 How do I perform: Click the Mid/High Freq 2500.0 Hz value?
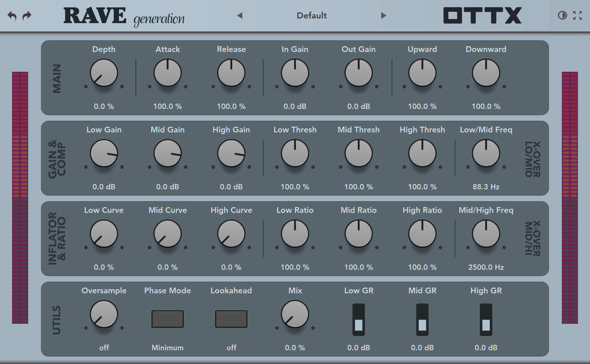tap(486, 267)
